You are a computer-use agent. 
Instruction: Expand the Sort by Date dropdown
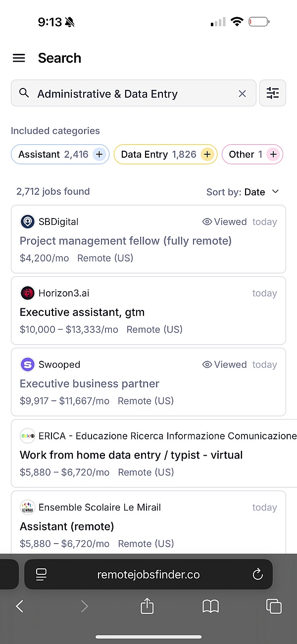[243, 192]
